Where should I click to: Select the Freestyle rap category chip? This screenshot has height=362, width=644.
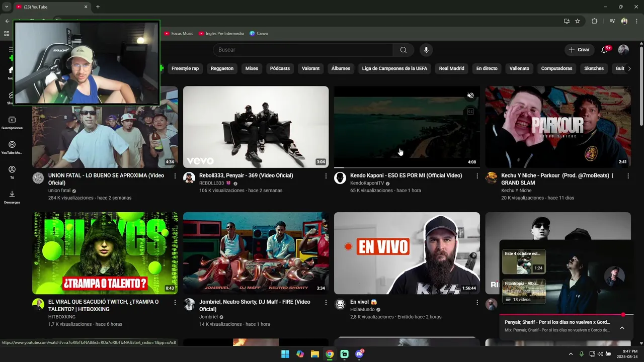[185, 68]
